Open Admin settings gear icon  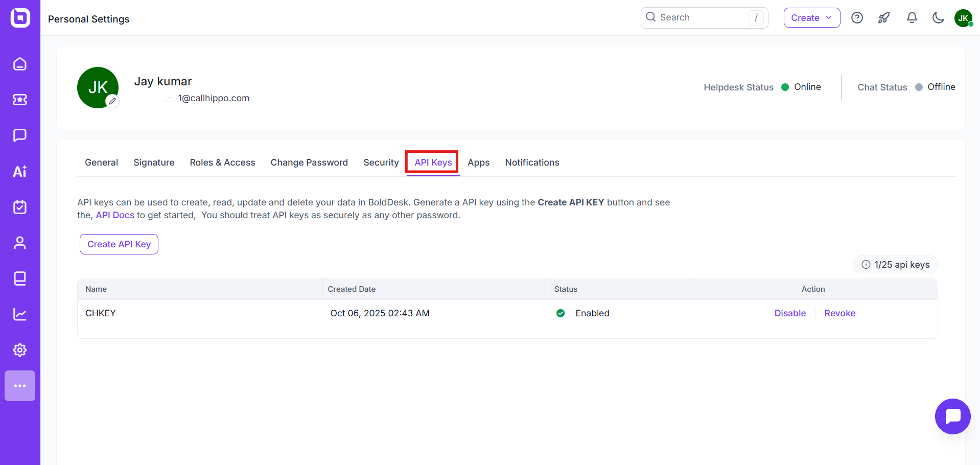[20, 350]
